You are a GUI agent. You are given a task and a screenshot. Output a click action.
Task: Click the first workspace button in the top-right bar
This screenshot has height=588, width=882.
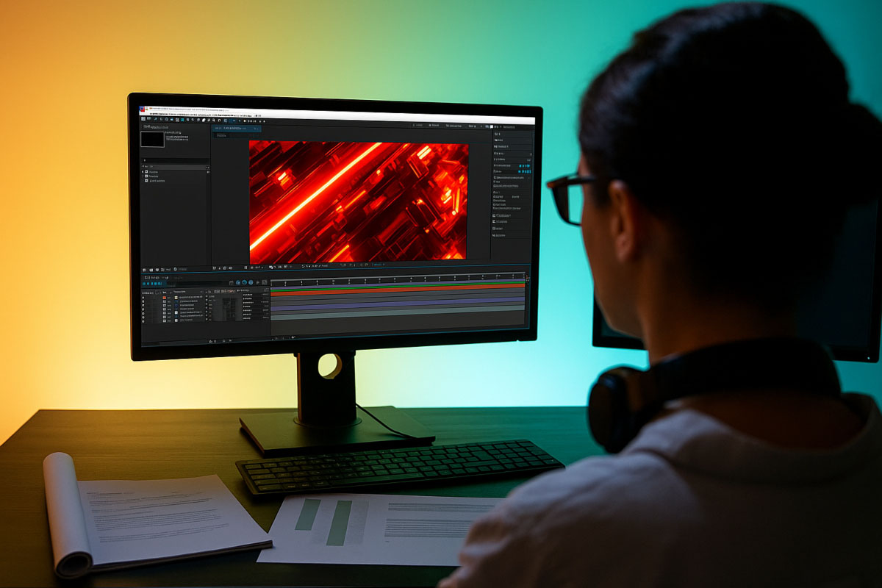click(x=418, y=125)
